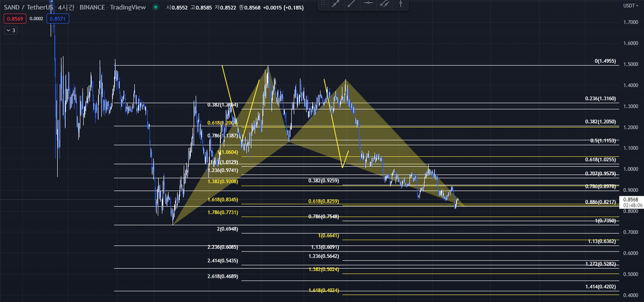This screenshot has width=644, height=302.
Task: Select the horizontal line drawing tool
Action: coord(368,4)
